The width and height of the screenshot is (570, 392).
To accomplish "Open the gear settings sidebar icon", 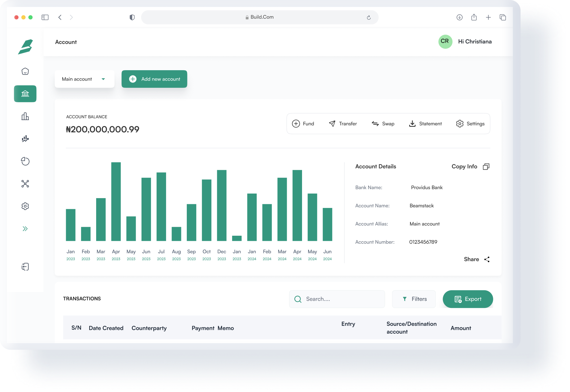I will (x=25, y=206).
